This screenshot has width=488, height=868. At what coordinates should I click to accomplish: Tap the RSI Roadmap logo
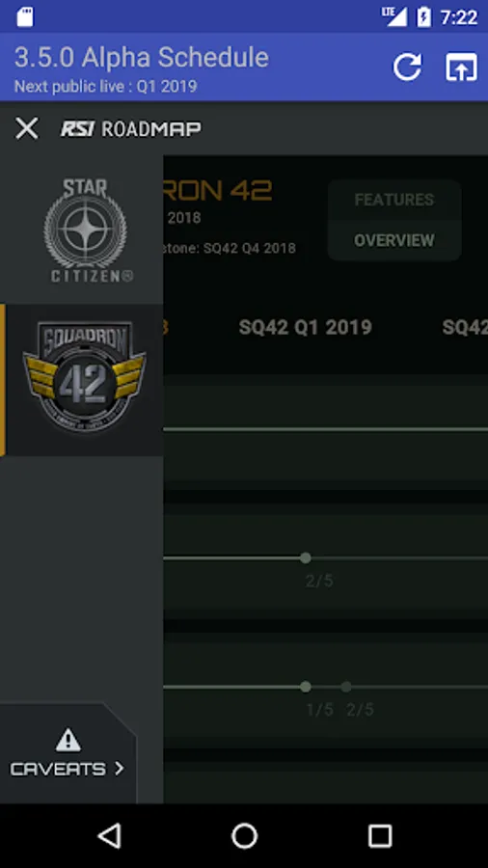[x=131, y=129]
